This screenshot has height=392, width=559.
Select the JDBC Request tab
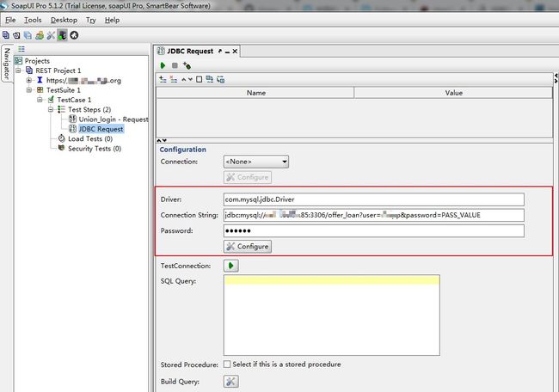(x=190, y=52)
